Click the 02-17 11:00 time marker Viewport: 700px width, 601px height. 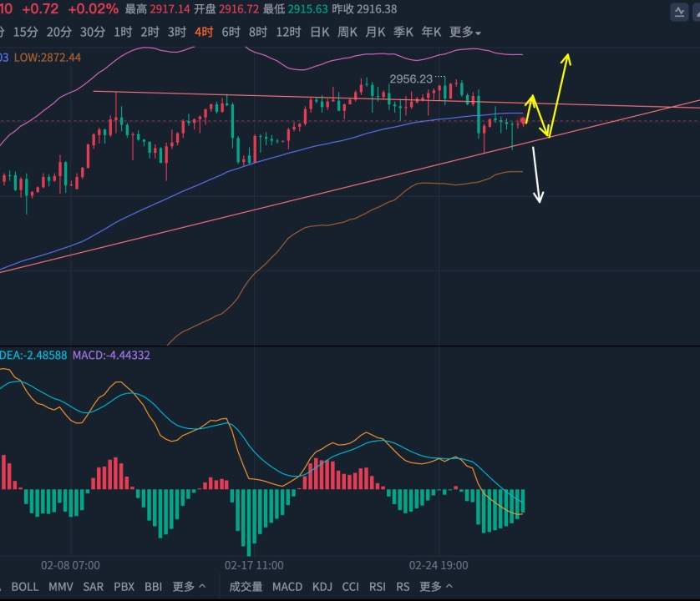254,565
